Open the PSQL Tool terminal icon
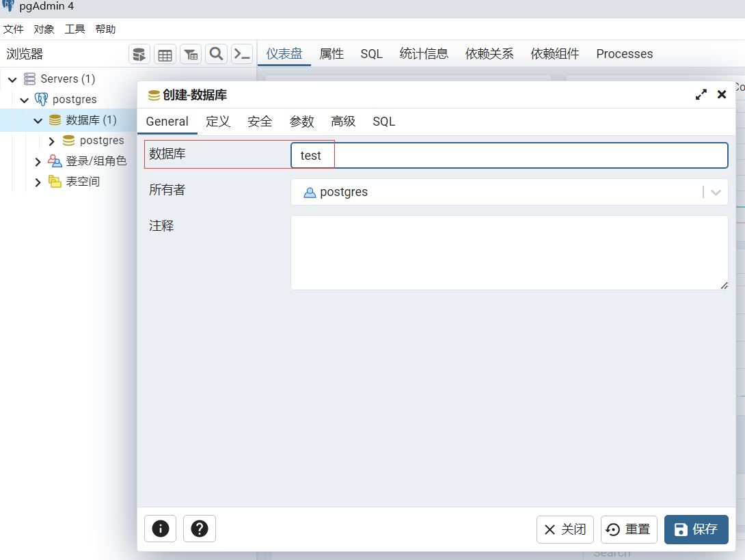This screenshot has height=560, width=745. tap(242, 54)
